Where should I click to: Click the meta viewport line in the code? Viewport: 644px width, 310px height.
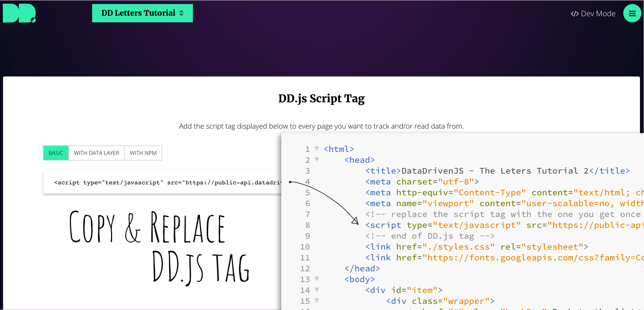[x=504, y=203]
